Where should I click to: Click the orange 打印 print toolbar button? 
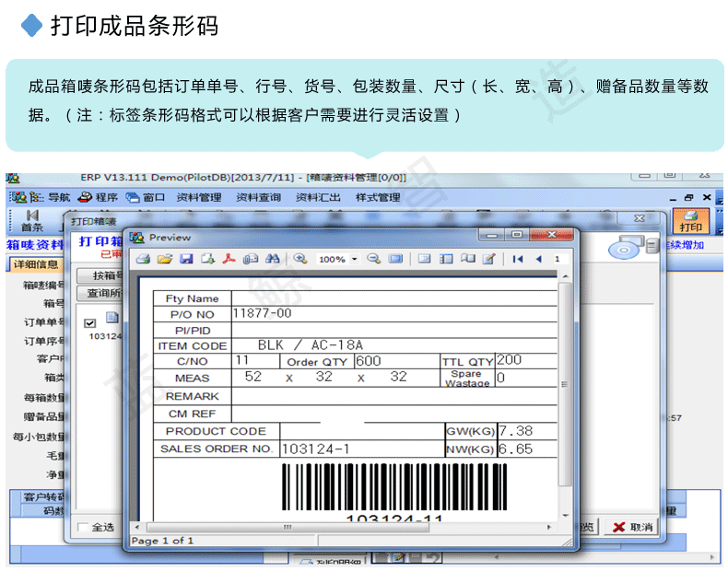(x=690, y=221)
